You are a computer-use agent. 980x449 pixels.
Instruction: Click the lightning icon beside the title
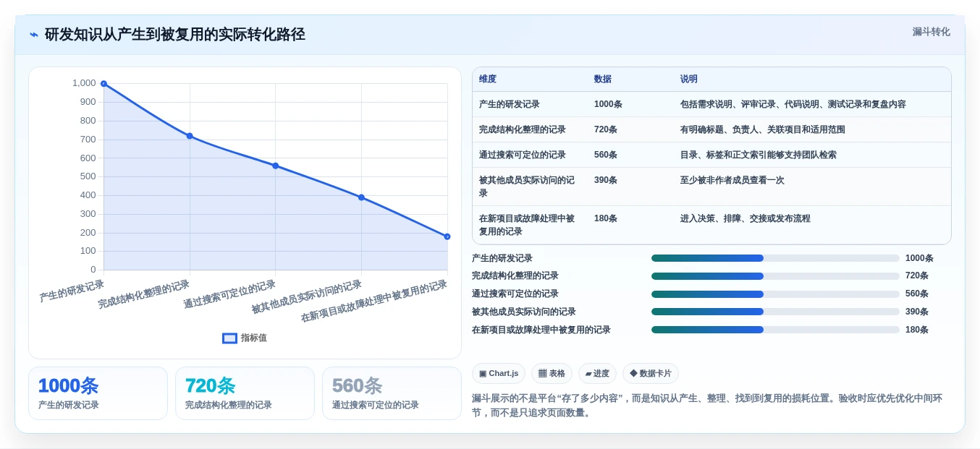pos(34,35)
